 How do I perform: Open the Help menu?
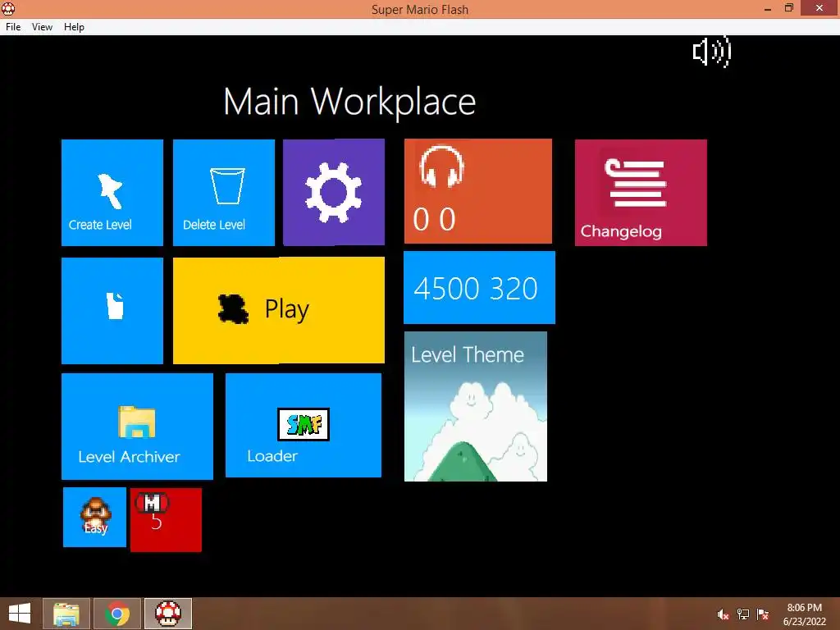click(74, 27)
